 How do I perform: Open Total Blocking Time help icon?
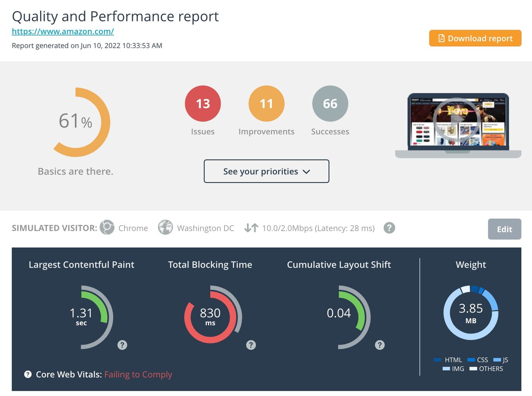click(251, 345)
